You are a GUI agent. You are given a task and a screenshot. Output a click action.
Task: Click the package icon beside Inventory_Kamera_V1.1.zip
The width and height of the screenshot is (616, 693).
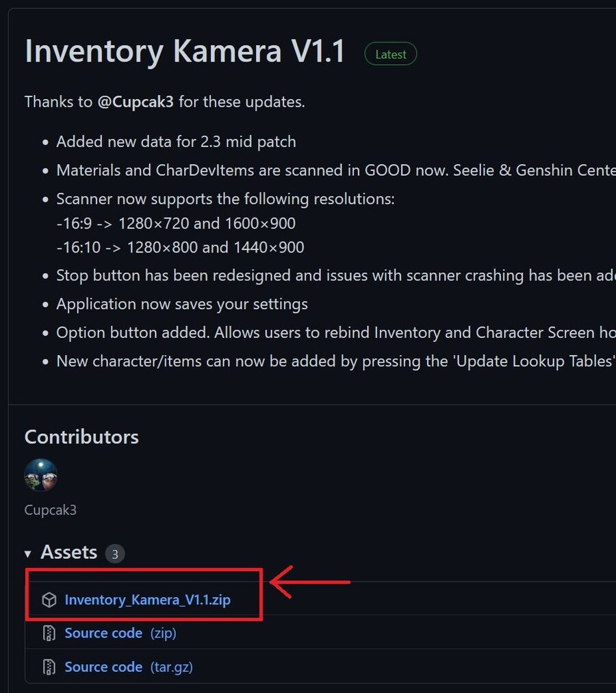[x=49, y=600]
